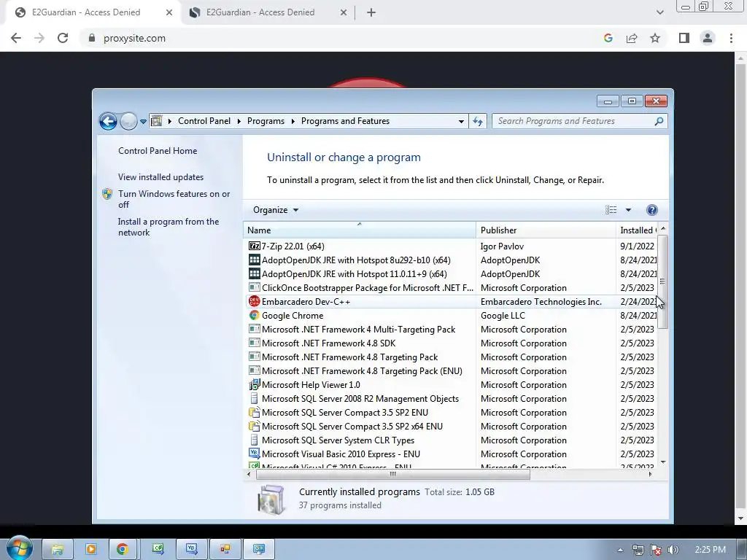Click the Control Panel icon in the address bar
This screenshot has width=747, height=560.
tap(156, 122)
